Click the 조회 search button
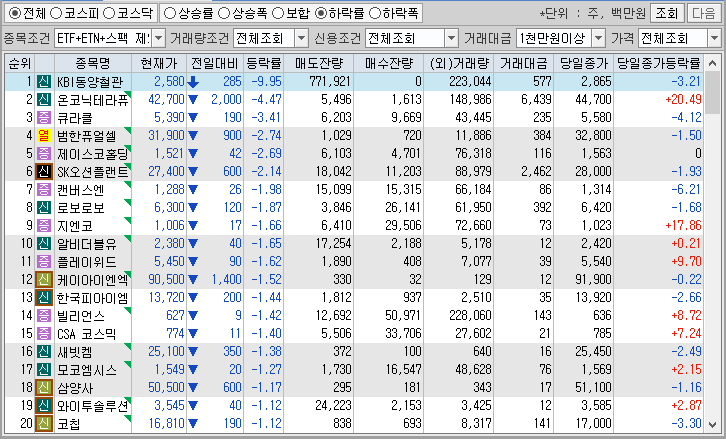 point(667,13)
